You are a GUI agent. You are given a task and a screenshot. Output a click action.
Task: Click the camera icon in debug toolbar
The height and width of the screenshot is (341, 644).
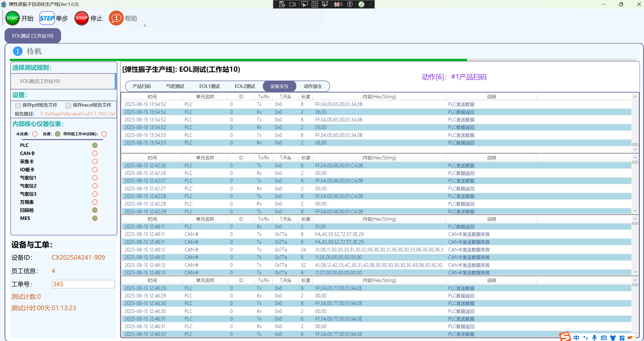pos(292,4)
